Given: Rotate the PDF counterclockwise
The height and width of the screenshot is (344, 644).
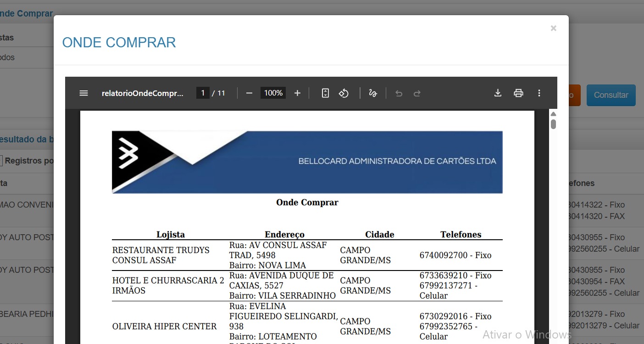Looking at the screenshot, I should (x=344, y=93).
